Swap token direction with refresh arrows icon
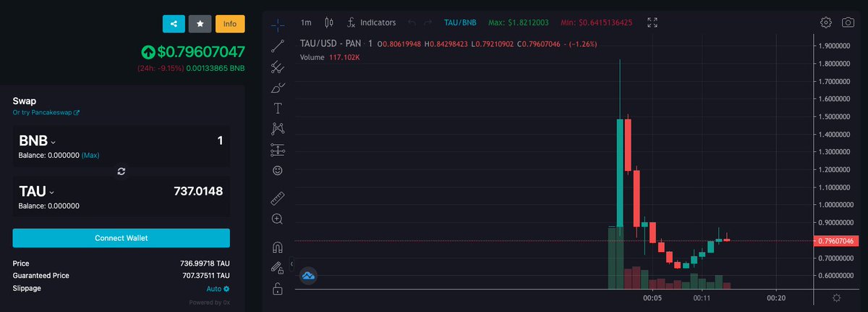Viewport: 868px width, 312px height. coord(122,171)
